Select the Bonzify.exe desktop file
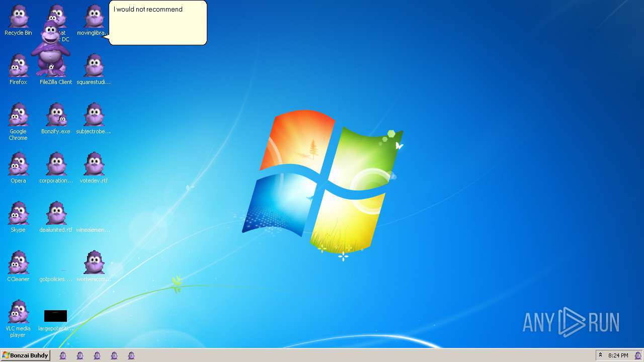Image resolution: width=644 pixels, height=362 pixels. pyautogui.click(x=56, y=119)
